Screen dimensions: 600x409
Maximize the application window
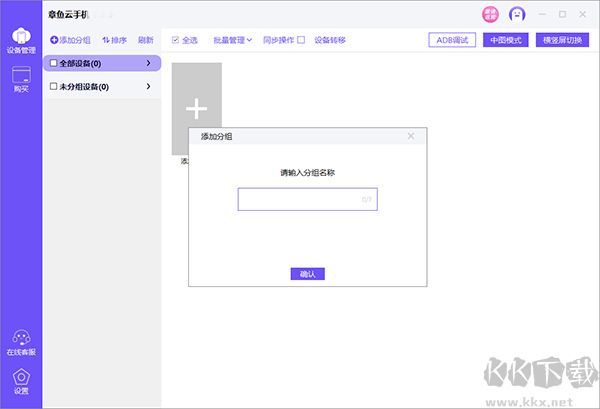(x=562, y=15)
